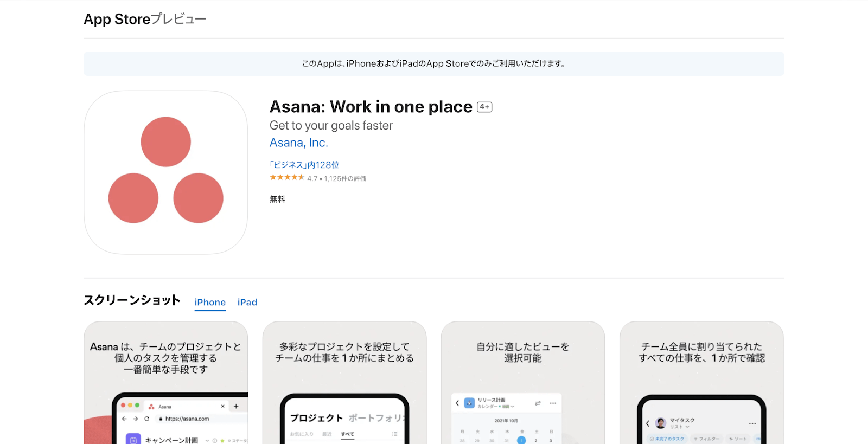Click the 4+ age rating badge
868x444 pixels.
coord(484,107)
